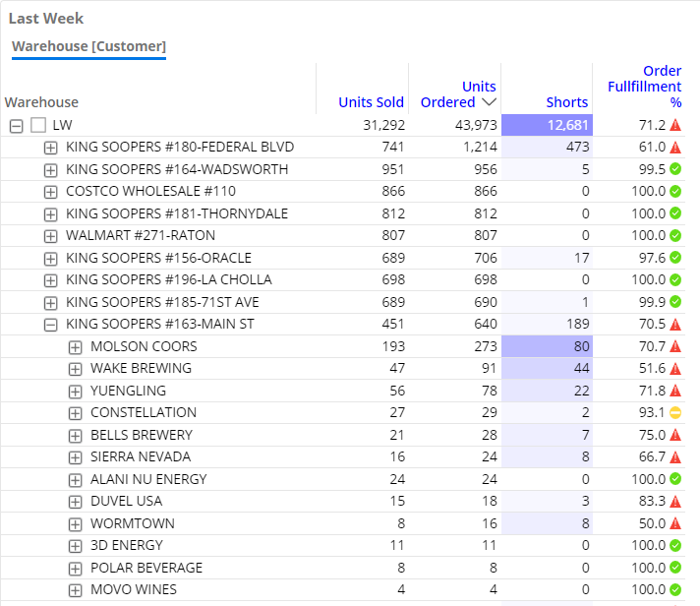Click the 473 Shorts value

point(578,147)
